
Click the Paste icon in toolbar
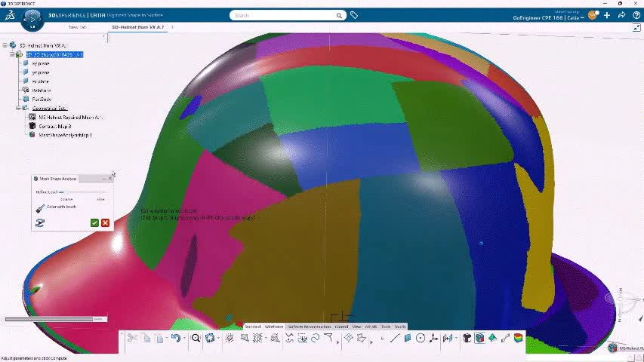(x=159, y=338)
